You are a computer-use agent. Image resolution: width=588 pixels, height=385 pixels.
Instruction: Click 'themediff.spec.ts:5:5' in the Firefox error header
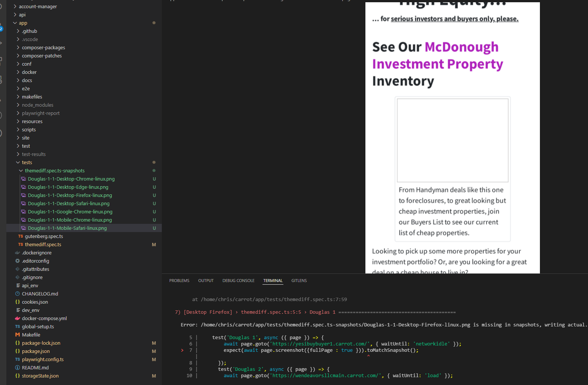coord(271,312)
